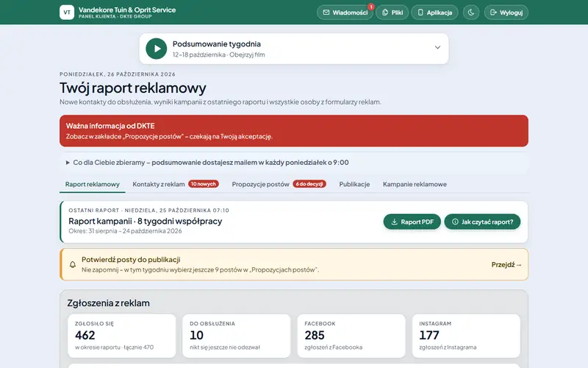Click 'Vandekore Tuin & Oprit Service' brand name
Image resolution: width=588 pixels, height=368 pixels.
click(127, 10)
